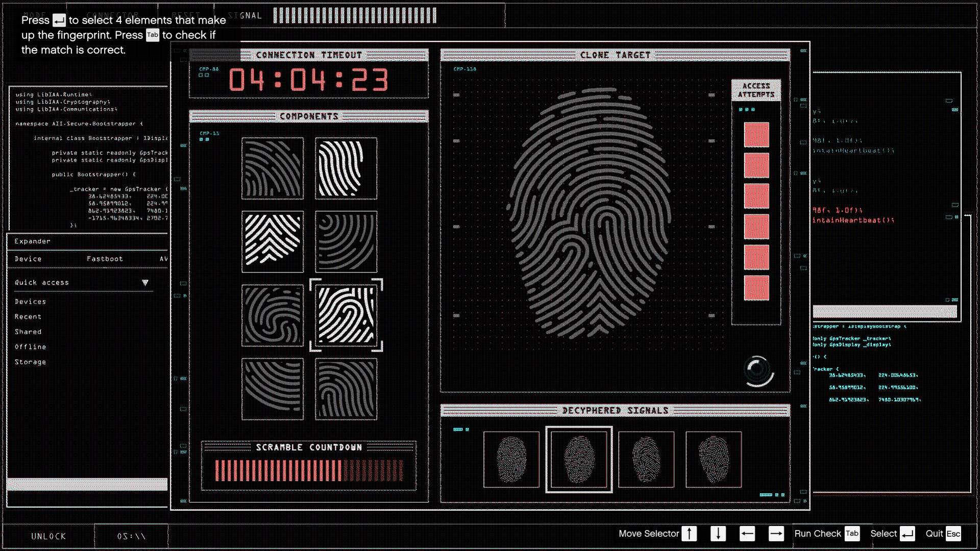The image size is (980, 551).
Task: Click the Move Selector right arrow key
Action: (x=776, y=534)
